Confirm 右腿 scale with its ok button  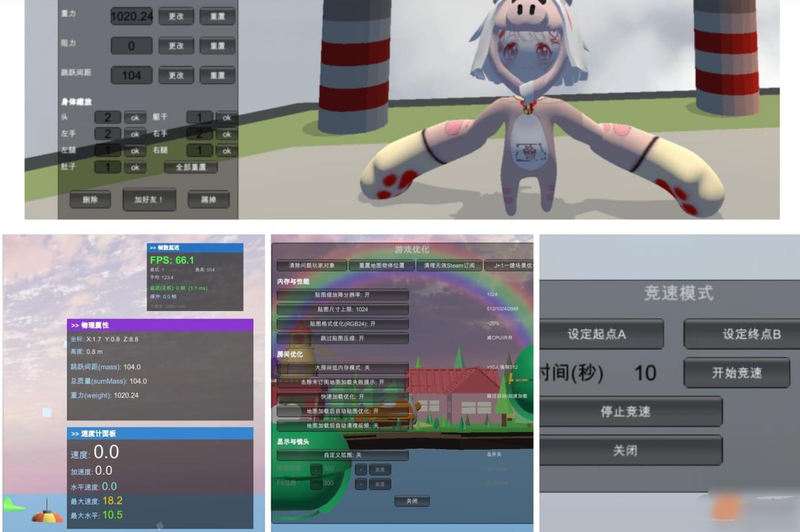point(226,150)
